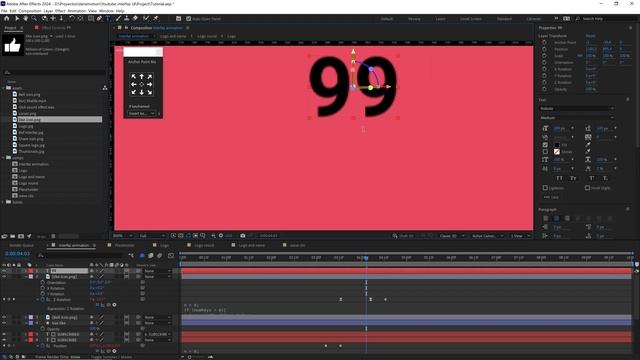Click the text stroke color swatch

(x=557, y=151)
